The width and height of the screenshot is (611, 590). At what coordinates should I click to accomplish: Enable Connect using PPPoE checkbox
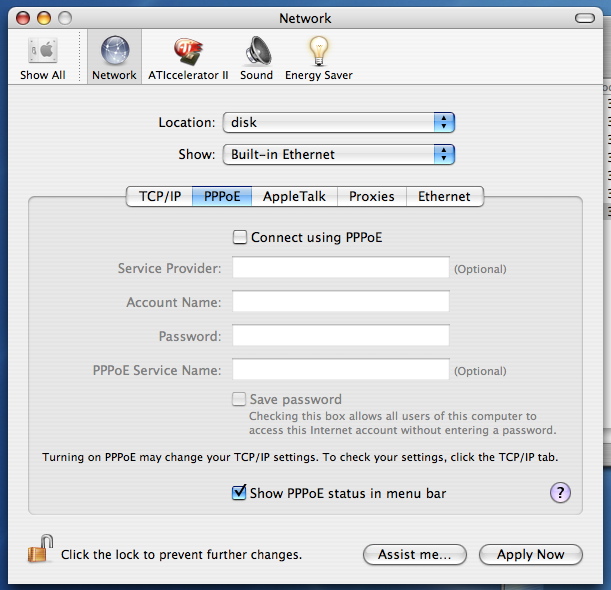tap(240, 237)
